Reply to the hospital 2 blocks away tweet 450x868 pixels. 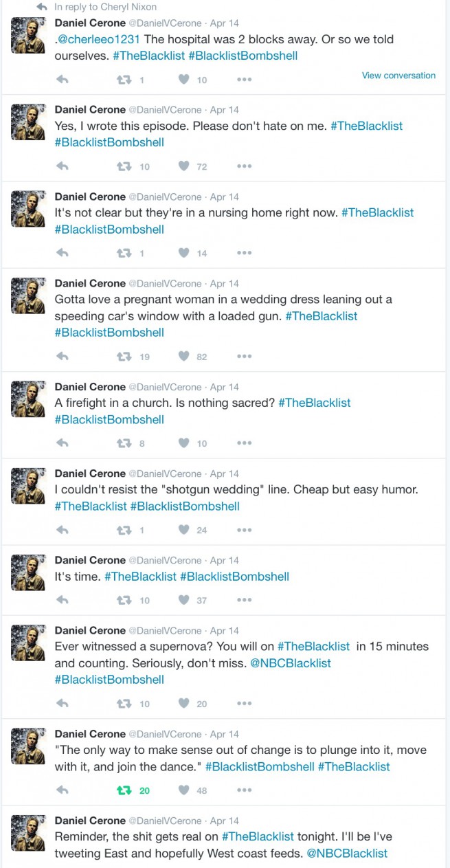(62, 80)
